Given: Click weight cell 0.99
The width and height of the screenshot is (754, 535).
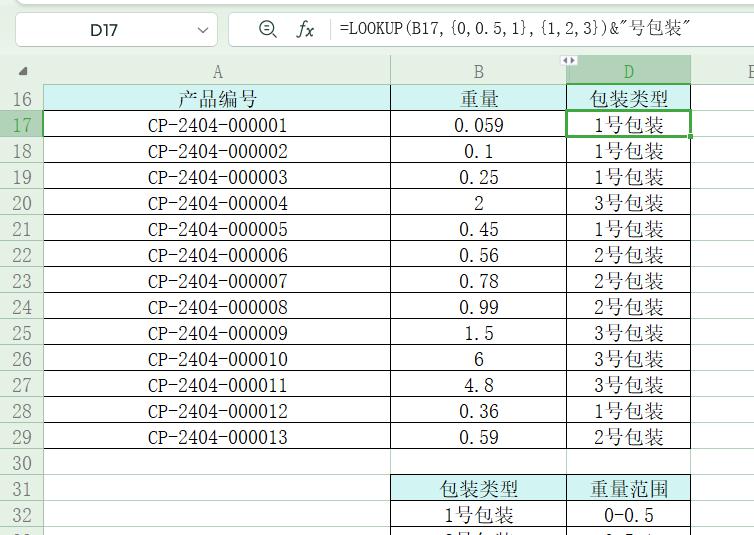Looking at the screenshot, I should [478, 306].
